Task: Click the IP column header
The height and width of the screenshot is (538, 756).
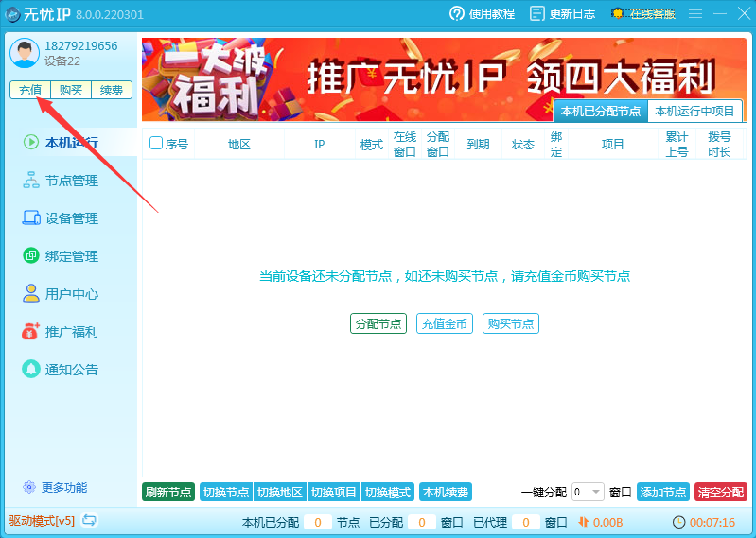Action: (x=319, y=144)
